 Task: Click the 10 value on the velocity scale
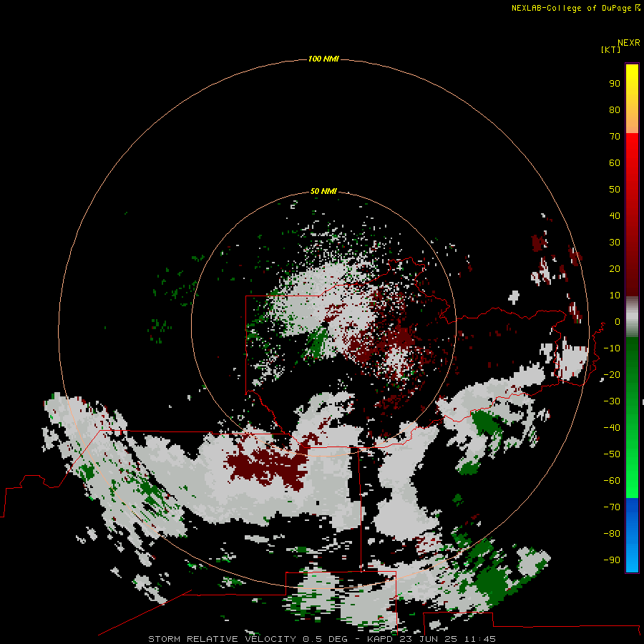615,296
